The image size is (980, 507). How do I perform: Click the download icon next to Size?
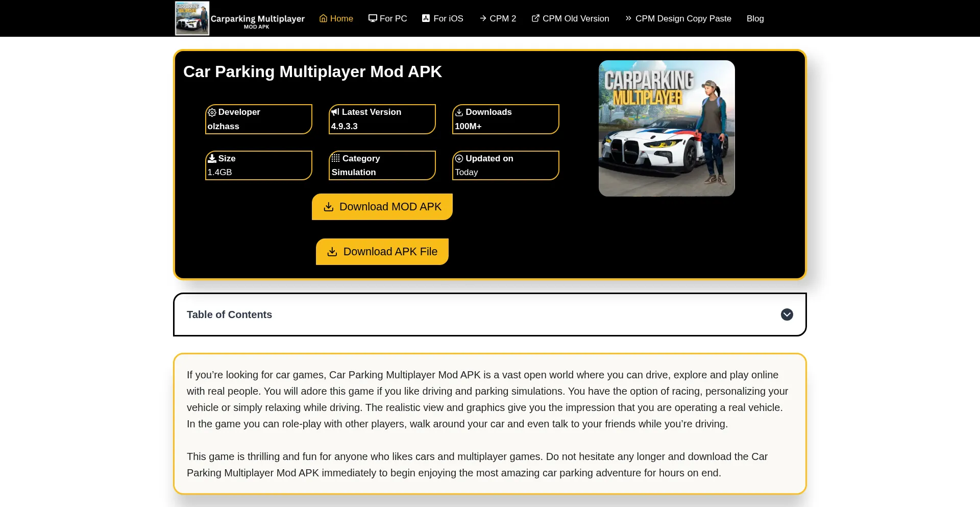tap(212, 158)
